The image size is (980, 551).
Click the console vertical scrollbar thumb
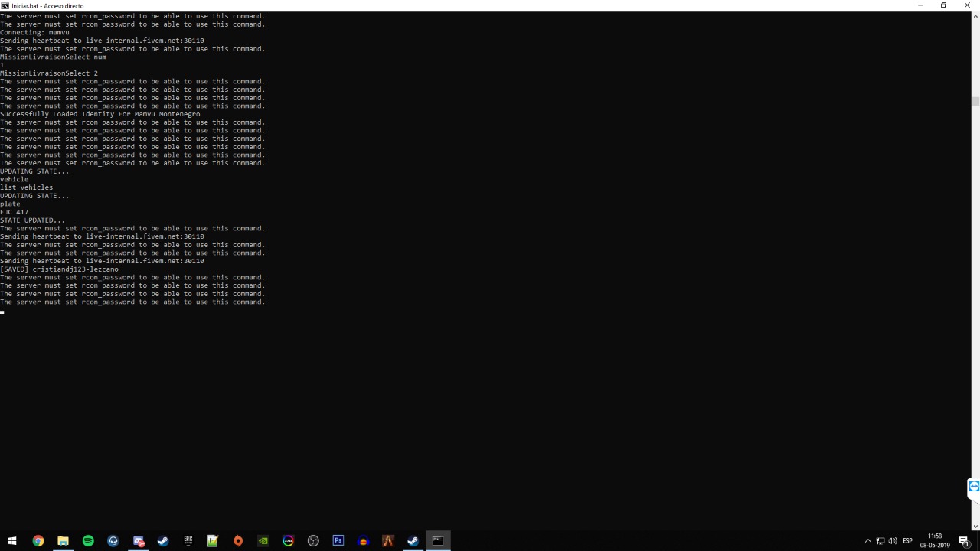point(975,101)
